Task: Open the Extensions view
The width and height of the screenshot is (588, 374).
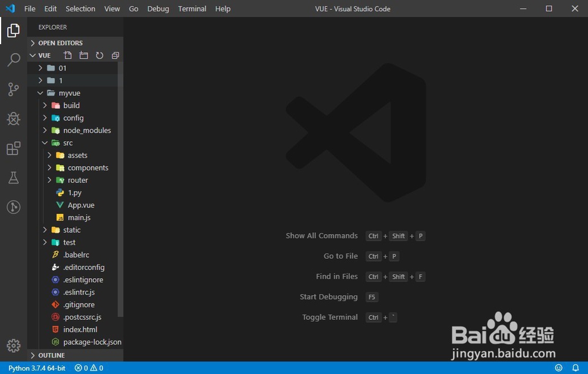Action: (14, 148)
